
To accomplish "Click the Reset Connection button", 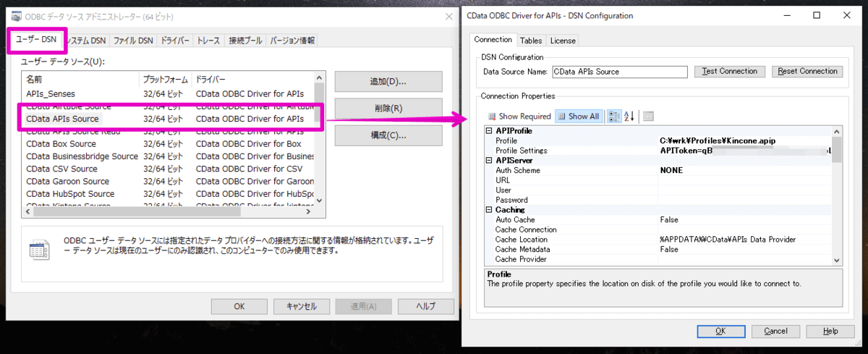I will coord(808,71).
